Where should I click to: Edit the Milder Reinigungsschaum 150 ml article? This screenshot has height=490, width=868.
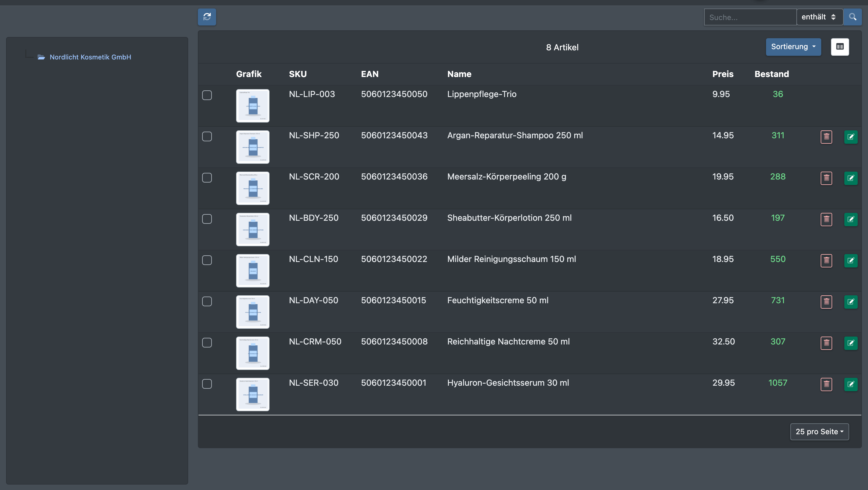point(851,260)
